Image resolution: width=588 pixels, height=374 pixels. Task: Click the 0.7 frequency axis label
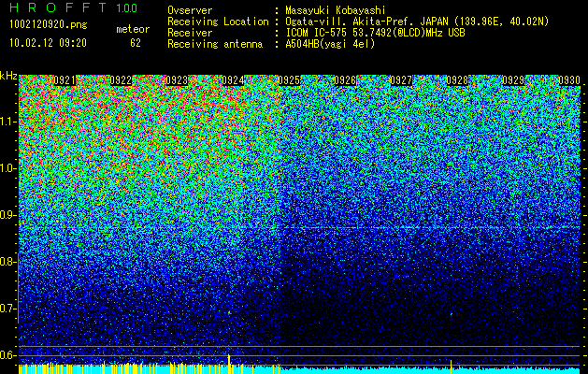[8, 309]
